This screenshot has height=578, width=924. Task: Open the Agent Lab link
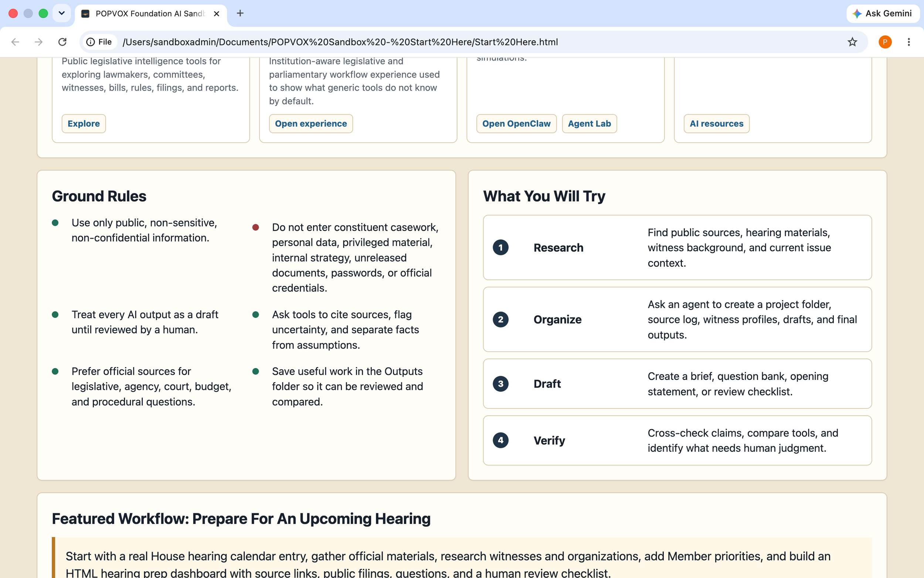pos(589,123)
